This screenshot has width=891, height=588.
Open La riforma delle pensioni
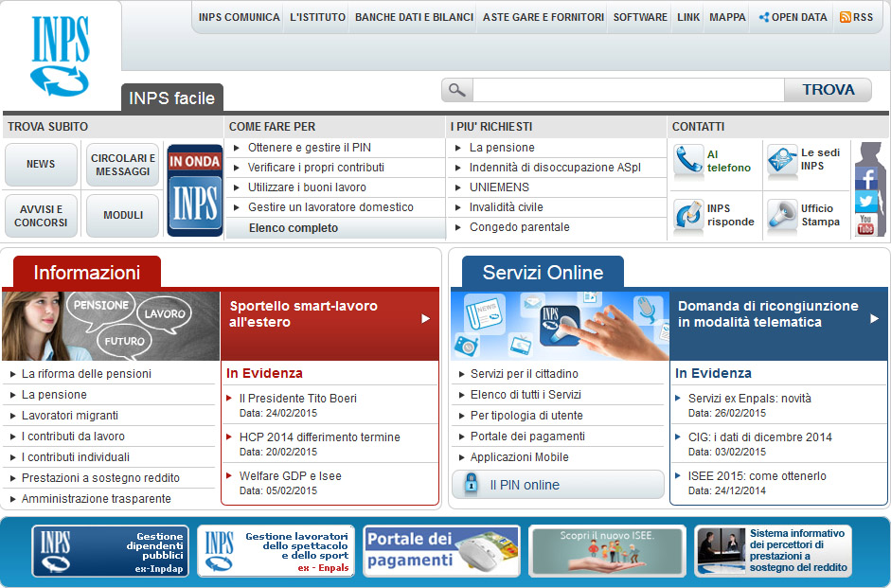[86, 374]
